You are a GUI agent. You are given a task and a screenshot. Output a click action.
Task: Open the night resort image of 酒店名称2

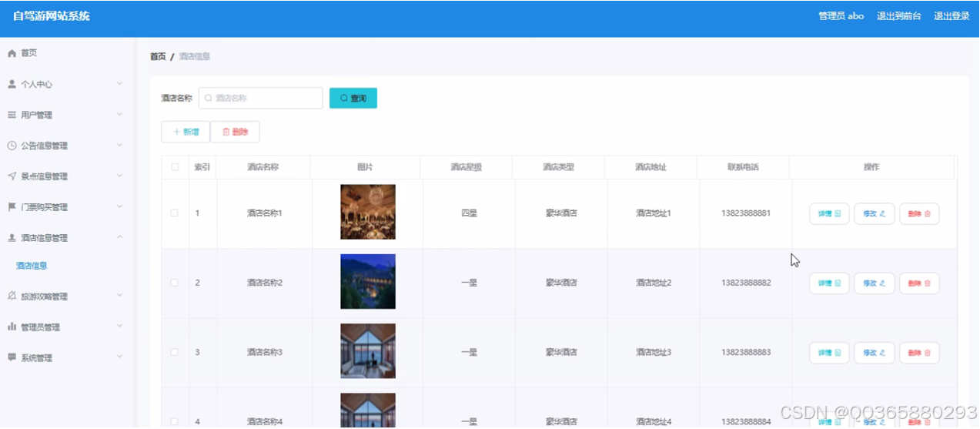coord(368,281)
